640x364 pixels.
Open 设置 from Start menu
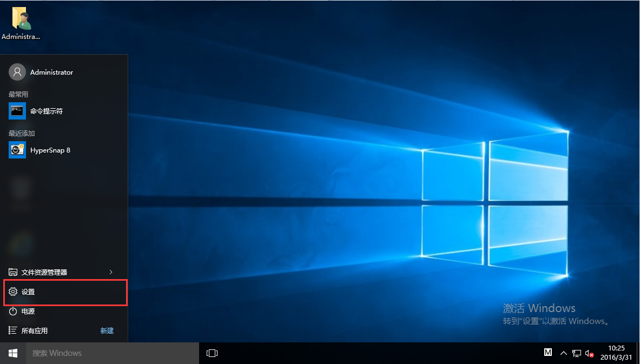coord(65,292)
